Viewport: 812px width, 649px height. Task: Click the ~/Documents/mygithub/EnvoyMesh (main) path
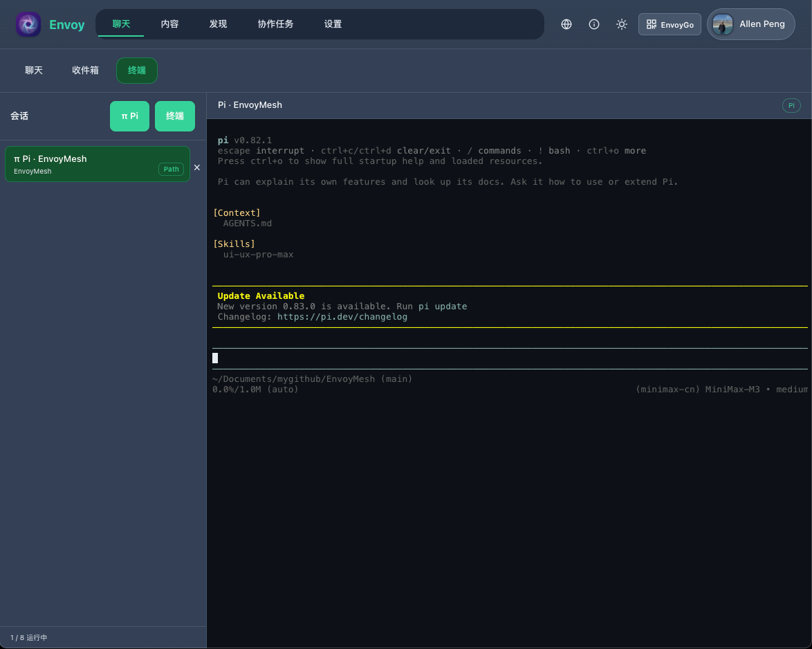(312, 379)
